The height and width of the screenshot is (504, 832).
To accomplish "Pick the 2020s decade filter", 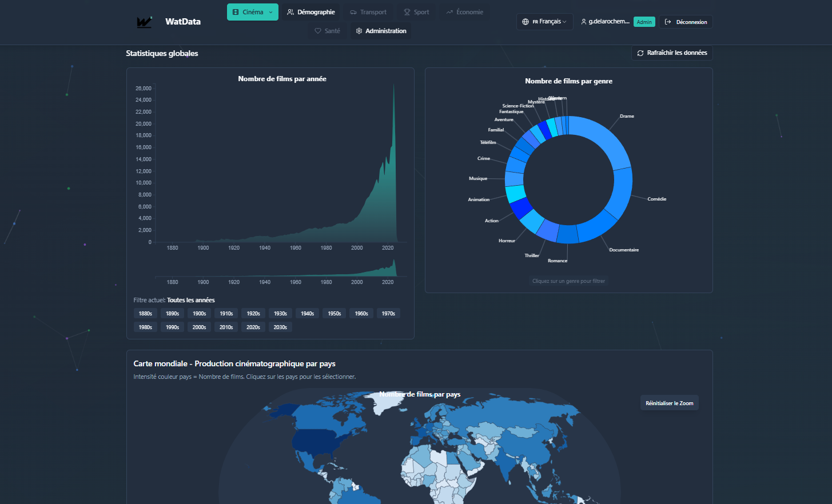I will 253,327.
